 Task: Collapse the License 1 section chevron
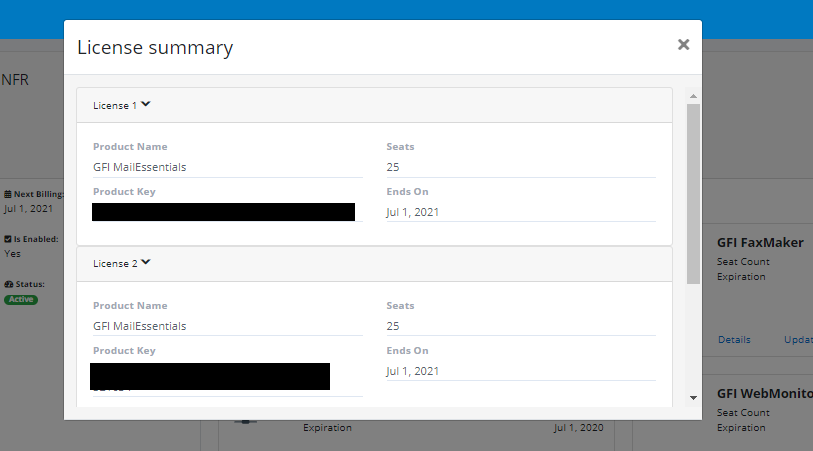146,104
